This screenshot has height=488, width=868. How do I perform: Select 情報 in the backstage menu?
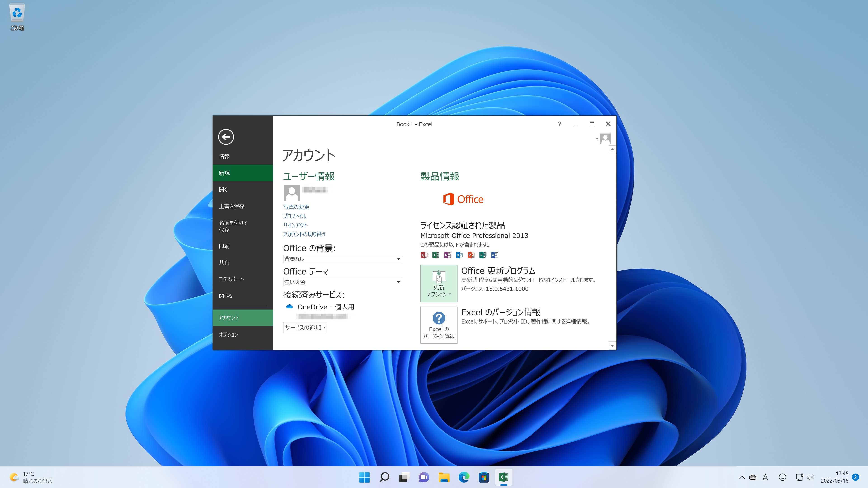point(243,156)
